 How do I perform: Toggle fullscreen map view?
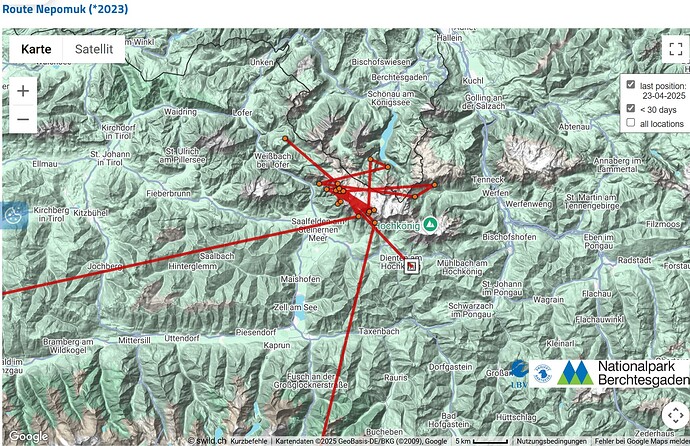pyautogui.click(x=675, y=49)
